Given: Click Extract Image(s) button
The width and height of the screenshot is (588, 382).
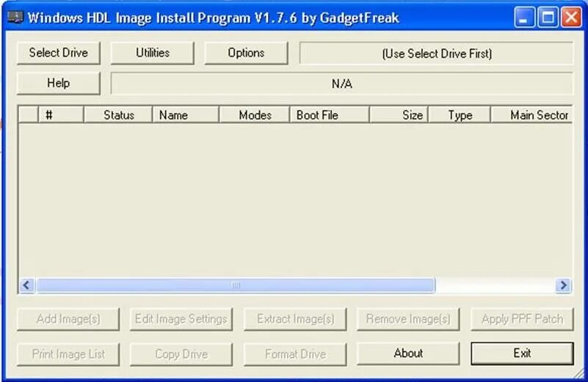Looking at the screenshot, I should [x=295, y=319].
